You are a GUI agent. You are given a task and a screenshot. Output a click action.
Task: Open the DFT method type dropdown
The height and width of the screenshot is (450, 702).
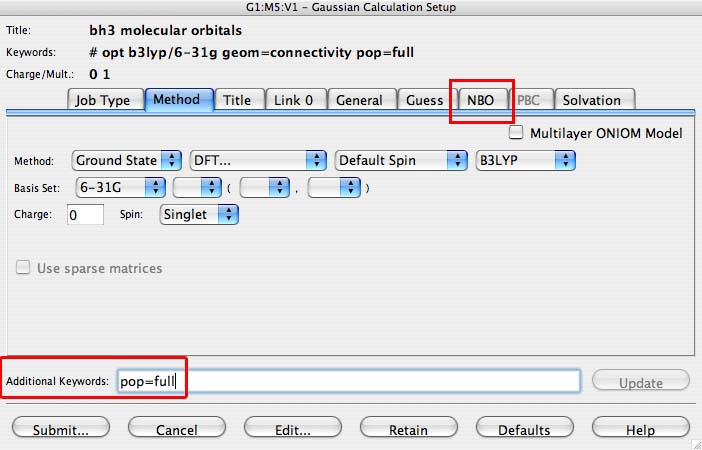tap(258, 160)
